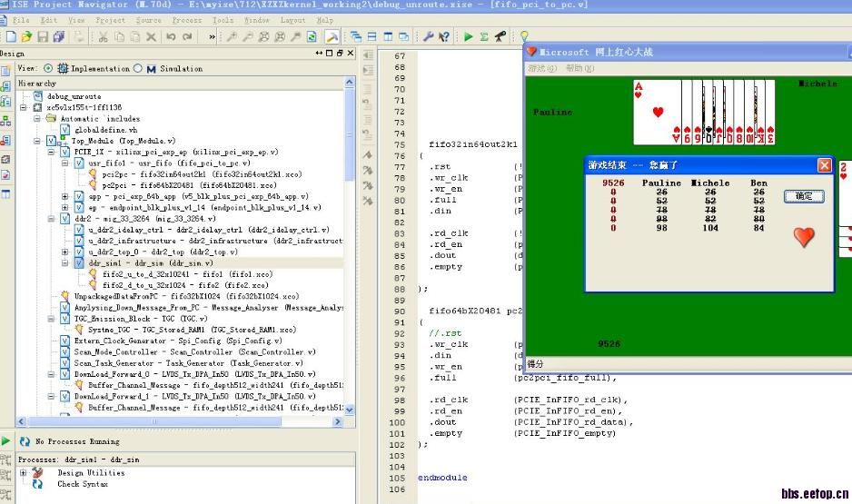Click the Check Syntax process icon

[x=37, y=484]
